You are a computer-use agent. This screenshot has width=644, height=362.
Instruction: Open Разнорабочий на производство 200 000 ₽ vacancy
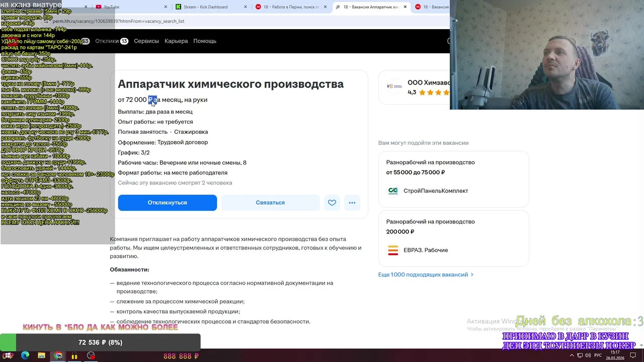pos(453,238)
